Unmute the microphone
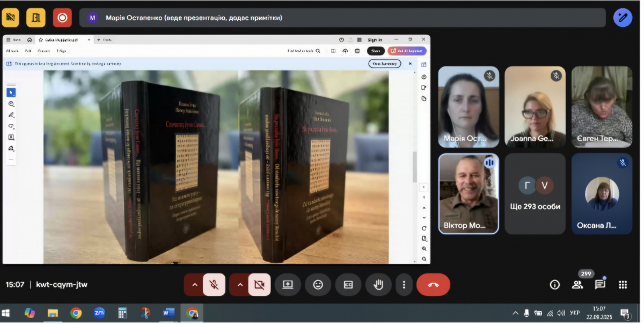This screenshot has width=644, height=324. point(214,285)
